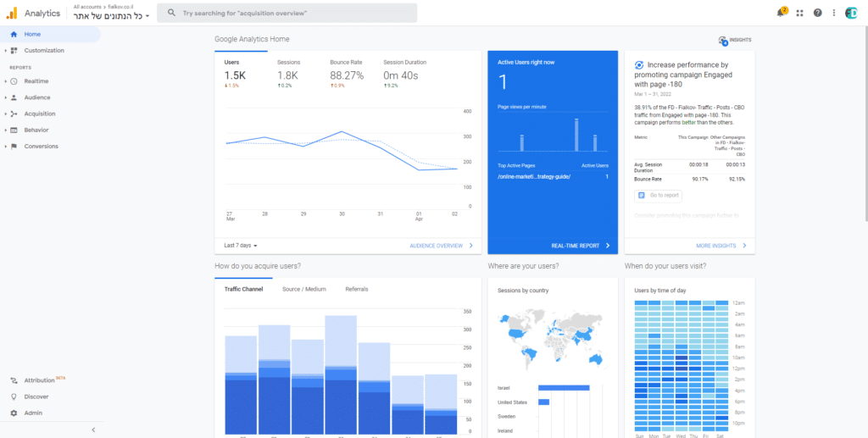Click the Admin gear icon
Viewport: 868px width, 438px height.
point(14,413)
